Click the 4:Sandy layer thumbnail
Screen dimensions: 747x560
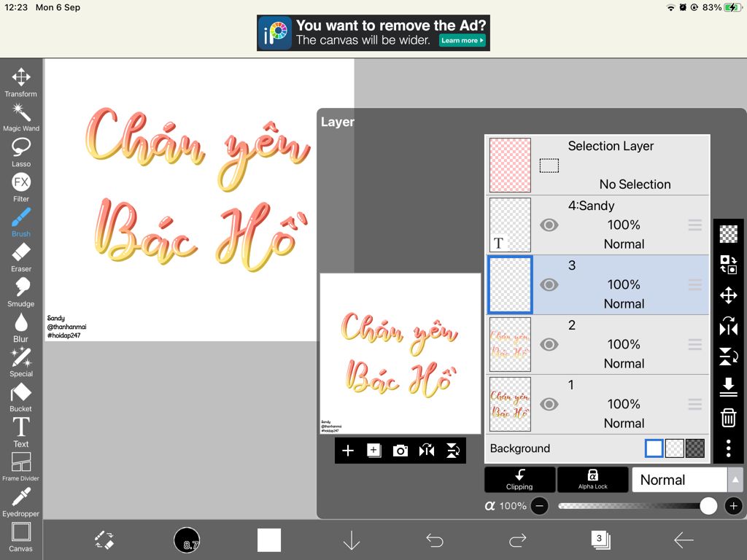point(510,225)
